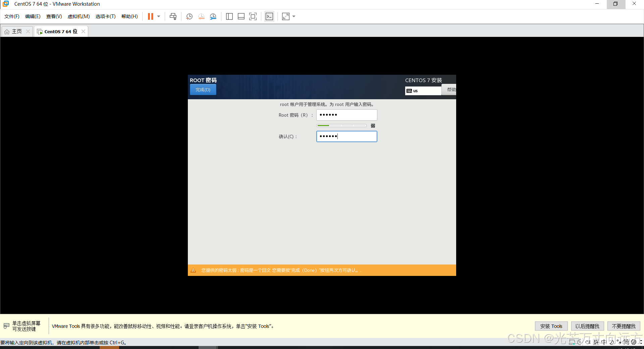Image resolution: width=644 pixels, height=349 pixels.
Task: Enter full screen mode
Action: (x=253, y=16)
